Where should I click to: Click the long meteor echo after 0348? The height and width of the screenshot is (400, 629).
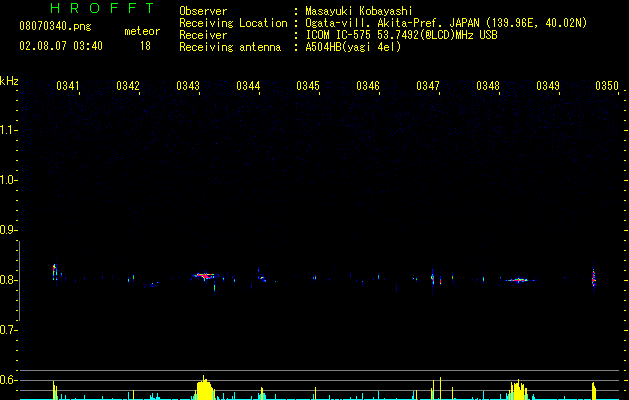tap(517, 280)
